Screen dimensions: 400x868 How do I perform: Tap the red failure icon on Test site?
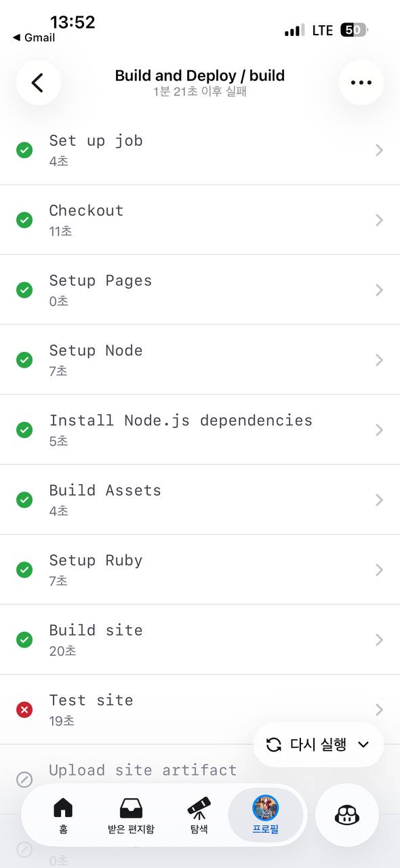tap(24, 709)
